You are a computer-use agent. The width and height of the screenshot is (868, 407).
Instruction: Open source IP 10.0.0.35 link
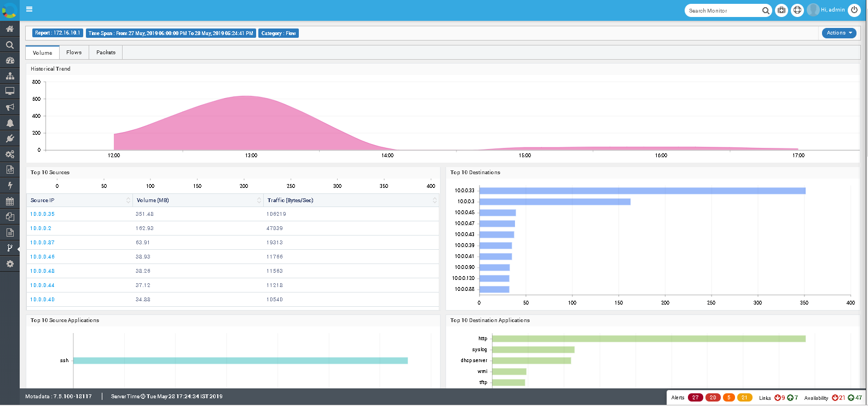(x=42, y=214)
